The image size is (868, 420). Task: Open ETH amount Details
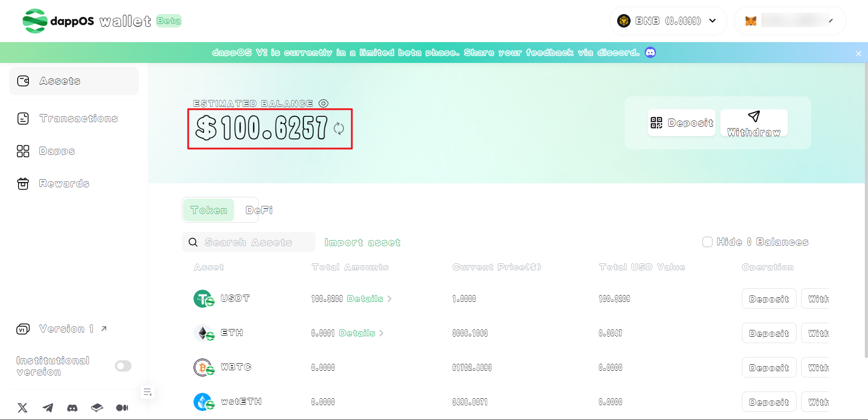click(361, 333)
